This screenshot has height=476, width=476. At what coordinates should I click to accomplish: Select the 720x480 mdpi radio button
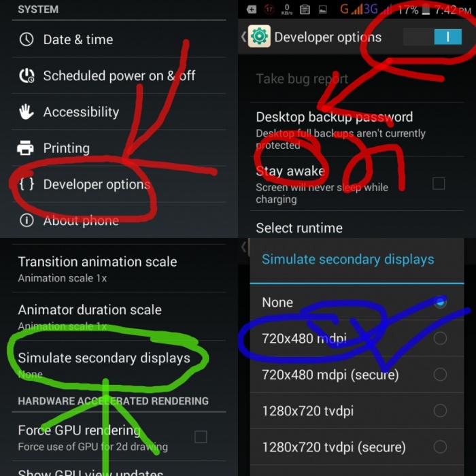click(x=440, y=338)
